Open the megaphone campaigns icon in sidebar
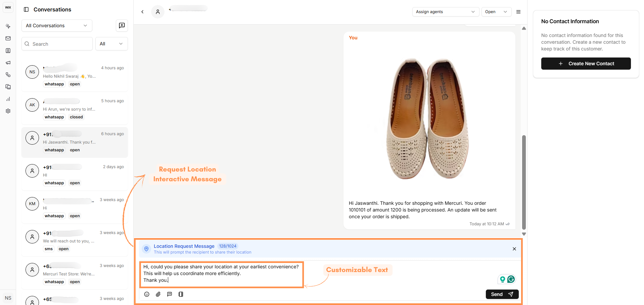This screenshot has width=644, height=305. coord(8,63)
